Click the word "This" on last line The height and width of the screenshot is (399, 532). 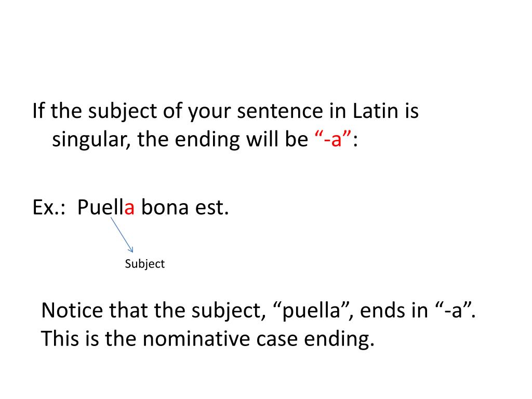60,338
